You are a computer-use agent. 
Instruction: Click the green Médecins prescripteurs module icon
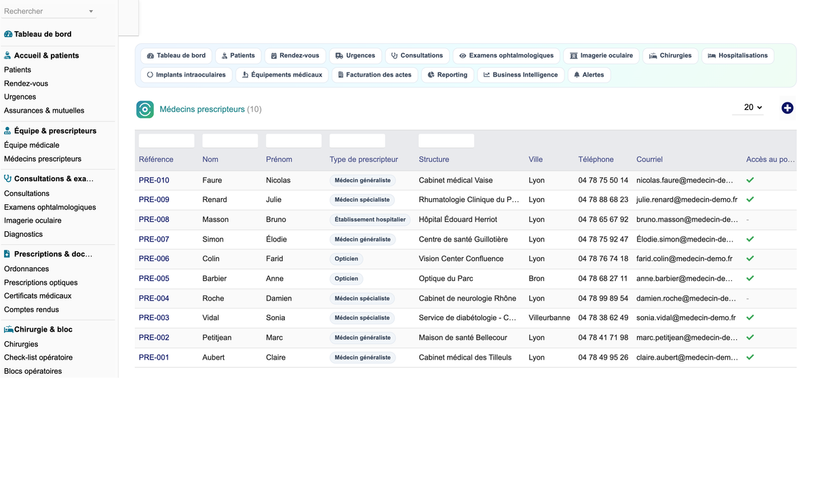point(145,109)
